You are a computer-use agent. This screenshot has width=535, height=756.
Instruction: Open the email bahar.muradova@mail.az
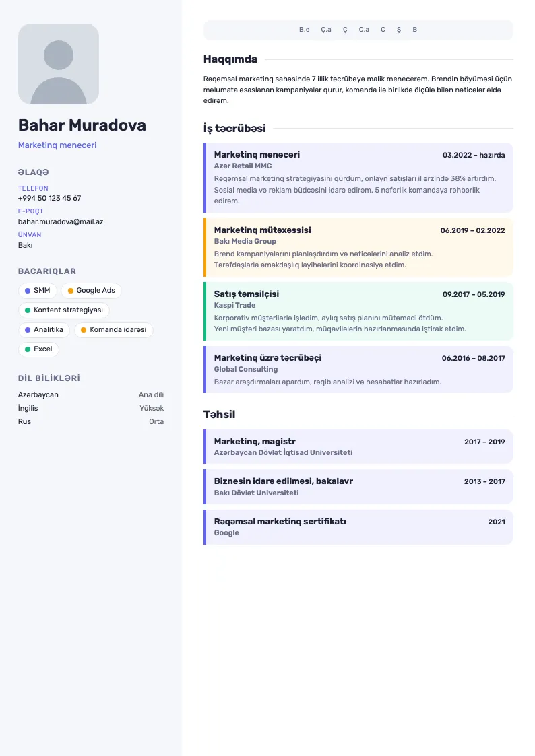click(61, 221)
